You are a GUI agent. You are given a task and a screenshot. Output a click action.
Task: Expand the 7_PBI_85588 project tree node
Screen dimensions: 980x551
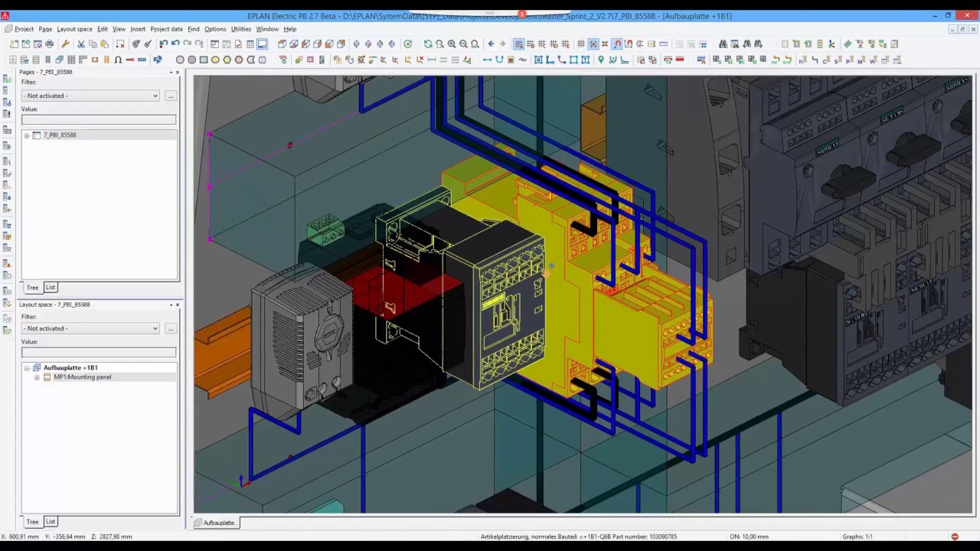pos(27,135)
